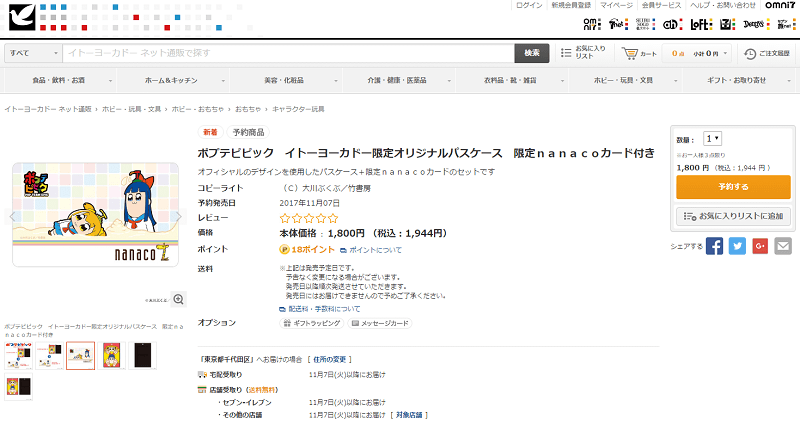The height and width of the screenshot is (425, 800).
Task: Click the 予約商品 tag
Action: coord(248,133)
